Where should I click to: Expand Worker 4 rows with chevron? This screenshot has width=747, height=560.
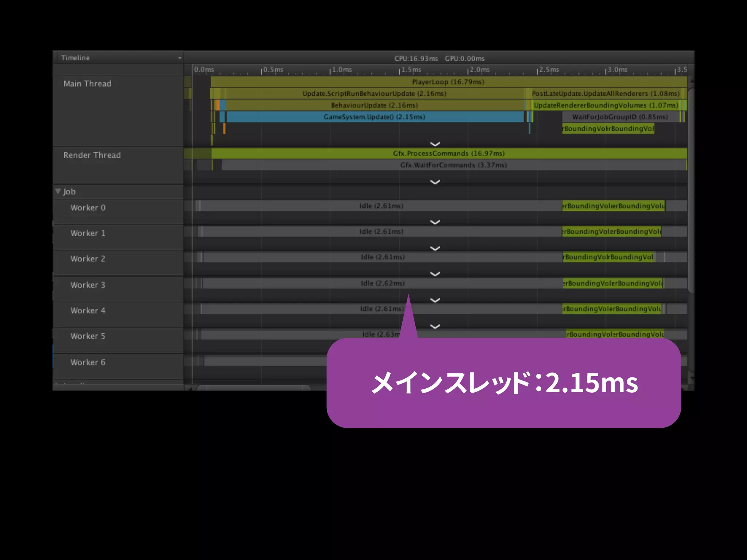(x=435, y=326)
